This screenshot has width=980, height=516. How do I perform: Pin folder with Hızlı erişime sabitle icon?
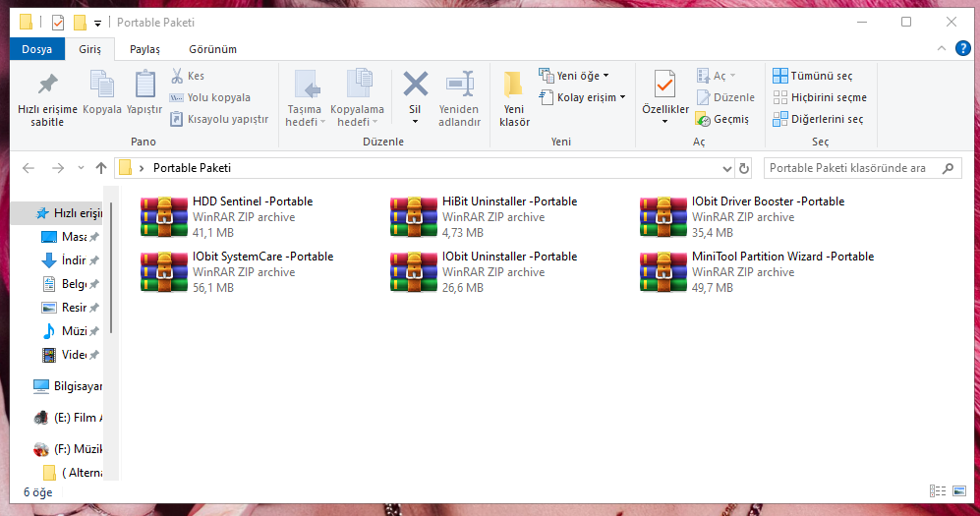coord(47,85)
